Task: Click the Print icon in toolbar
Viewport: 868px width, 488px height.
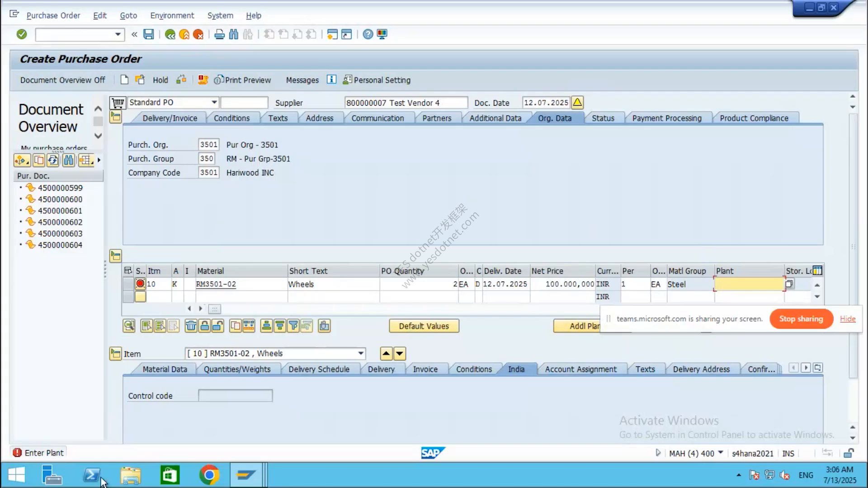Action: click(x=219, y=34)
